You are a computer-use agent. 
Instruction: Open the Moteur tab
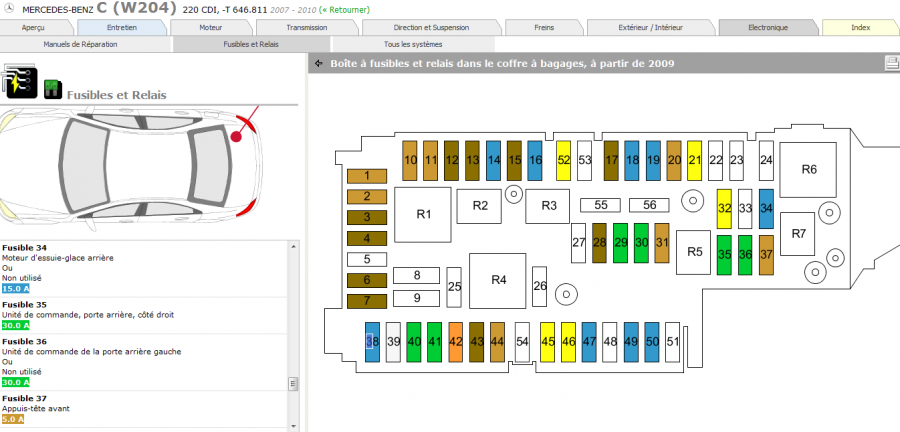click(x=211, y=28)
